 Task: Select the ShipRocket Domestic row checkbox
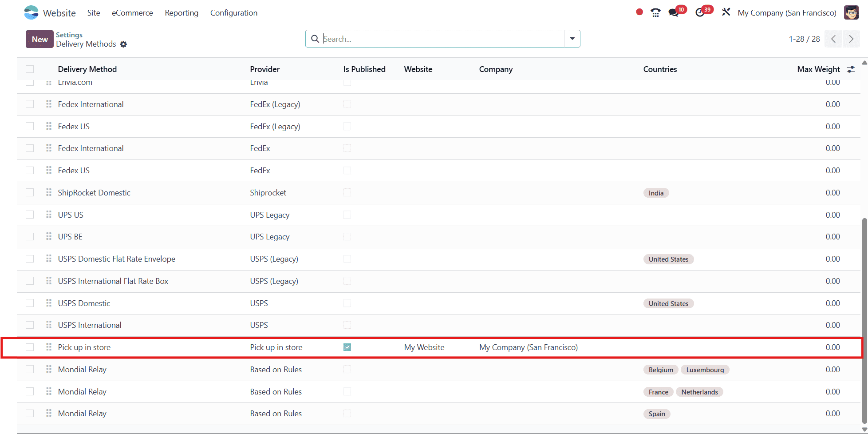(x=30, y=192)
